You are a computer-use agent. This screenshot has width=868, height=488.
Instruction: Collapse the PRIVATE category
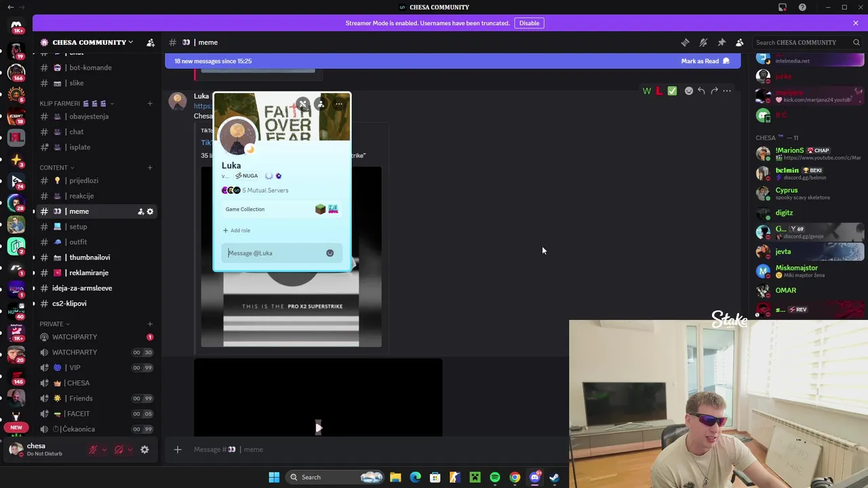[54, 324]
